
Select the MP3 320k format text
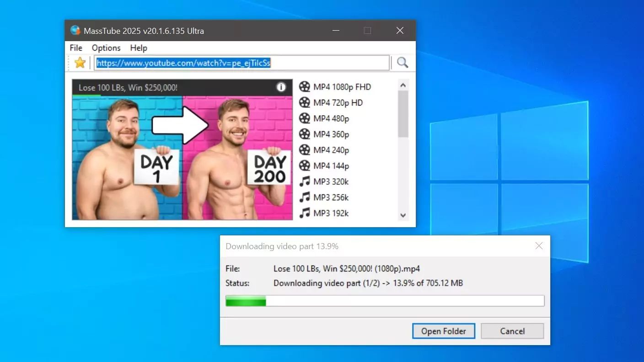coord(331,181)
